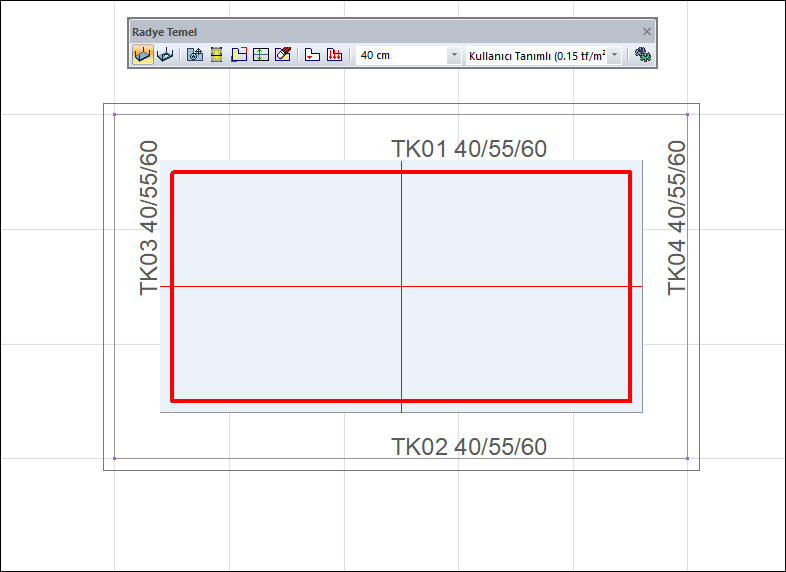
Task: Select the TK01 40/55/60 beam label
Action: tap(469, 149)
